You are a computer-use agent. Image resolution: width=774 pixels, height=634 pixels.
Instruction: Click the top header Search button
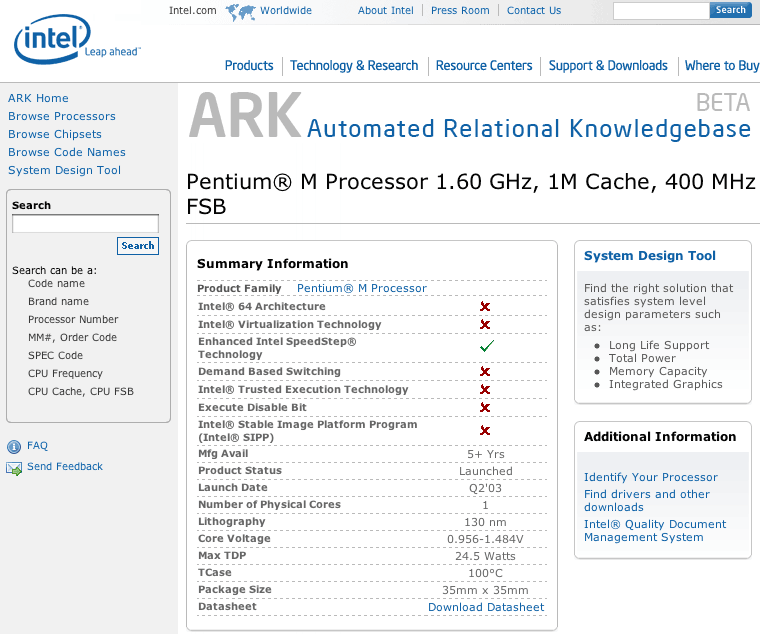pos(731,10)
